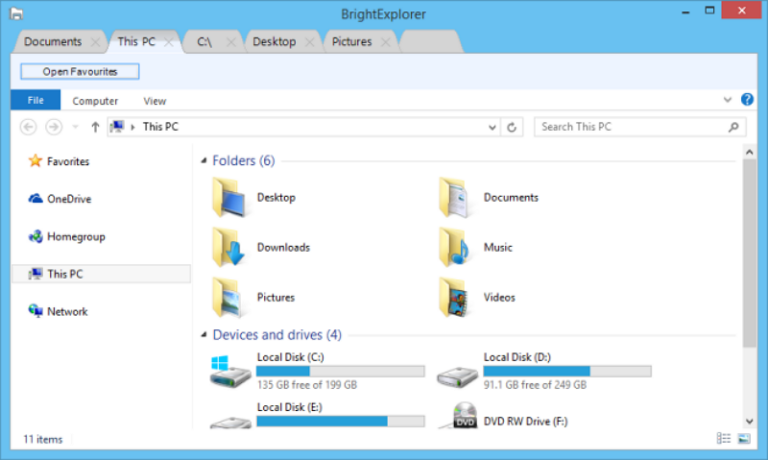Open the Computer ribbon tab
768x460 pixels.
pyautogui.click(x=95, y=101)
